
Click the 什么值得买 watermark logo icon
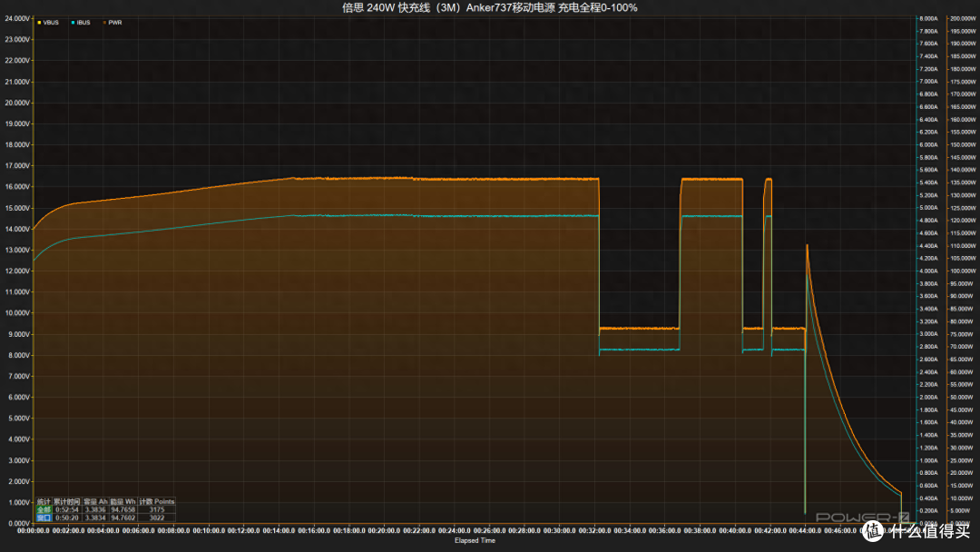point(875,531)
